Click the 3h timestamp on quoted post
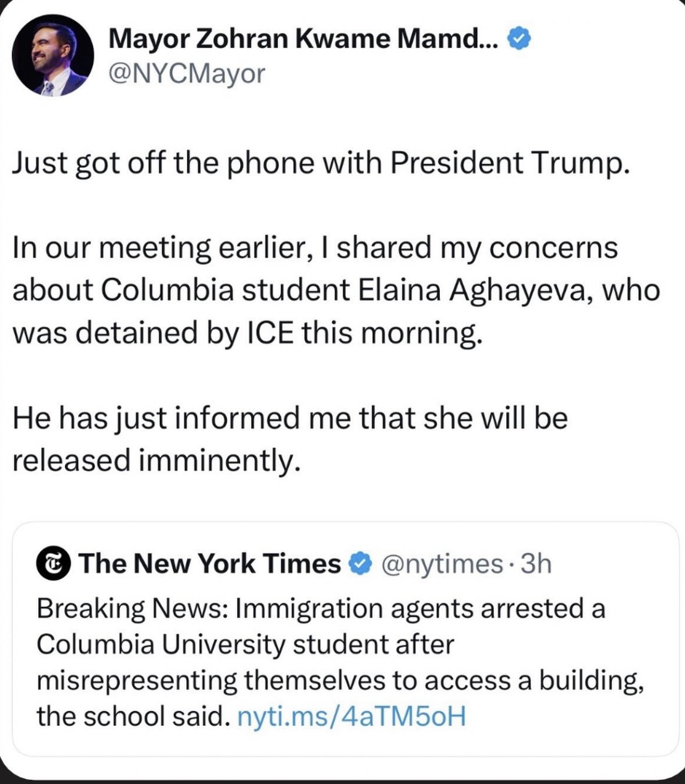This screenshot has width=685, height=784. click(536, 564)
